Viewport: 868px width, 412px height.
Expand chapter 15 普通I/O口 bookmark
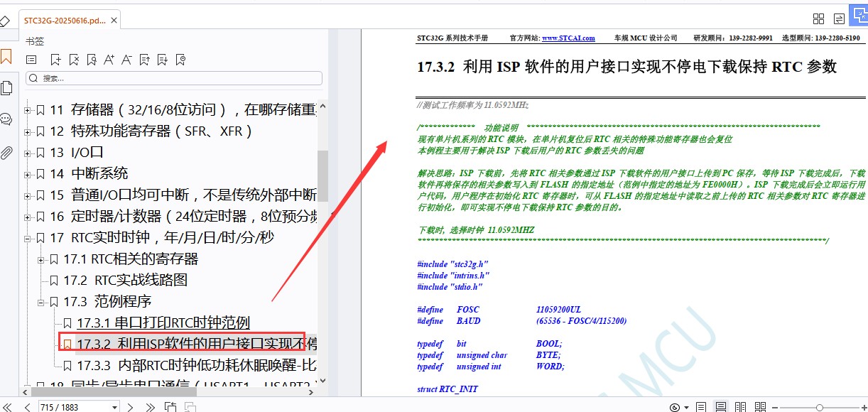click(x=28, y=195)
